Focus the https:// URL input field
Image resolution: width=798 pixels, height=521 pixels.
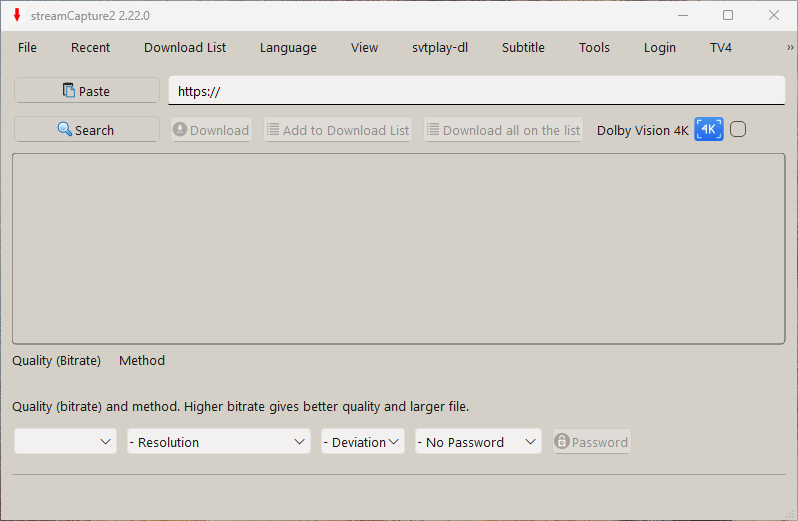(477, 91)
